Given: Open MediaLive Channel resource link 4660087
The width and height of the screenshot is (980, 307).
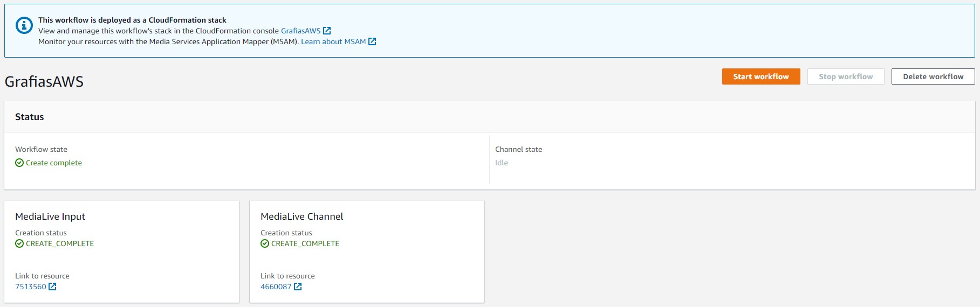Looking at the screenshot, I should [276, 287].
